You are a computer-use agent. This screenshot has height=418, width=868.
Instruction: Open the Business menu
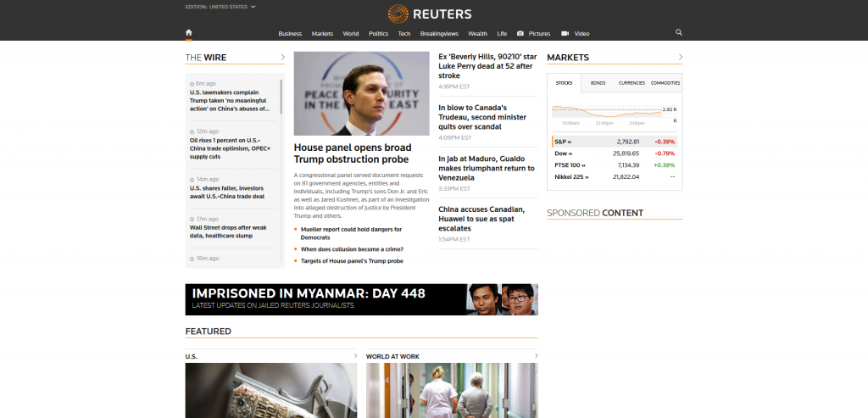click(x=290, y=34)
